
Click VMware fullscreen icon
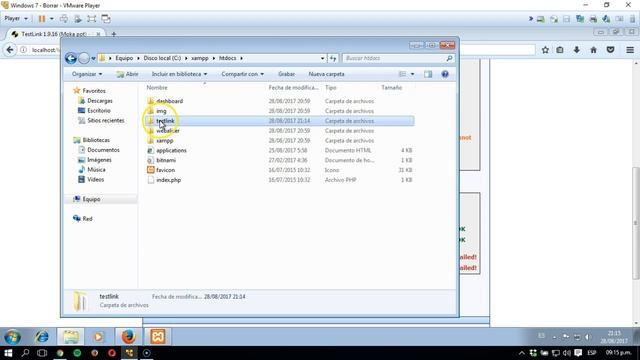point(91,19)
